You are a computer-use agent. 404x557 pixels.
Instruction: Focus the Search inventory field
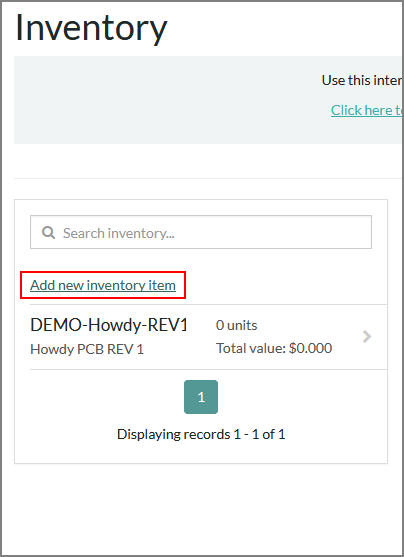tap(201, 232)
